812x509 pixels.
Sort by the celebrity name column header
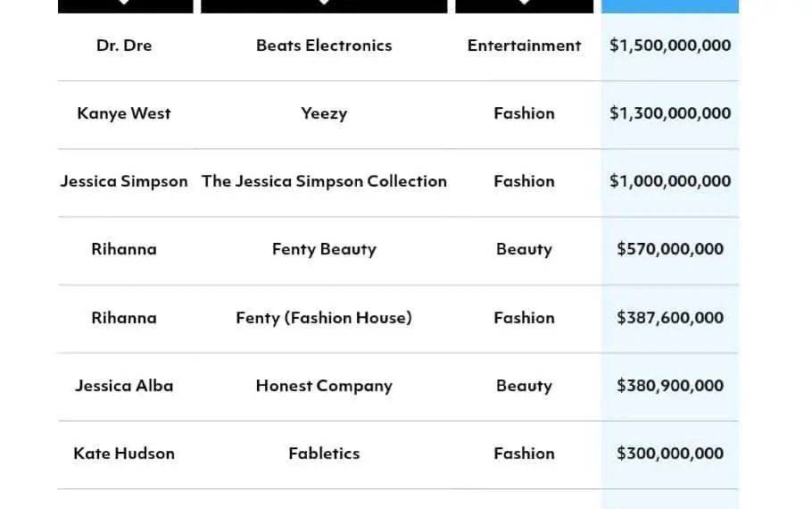click(125, 5)
